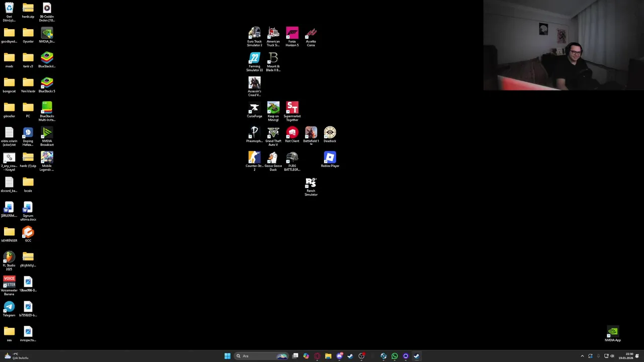
Task: Select the NVIDIA App desktop icon
Action: pyautogui.click(x=613, y=334)
